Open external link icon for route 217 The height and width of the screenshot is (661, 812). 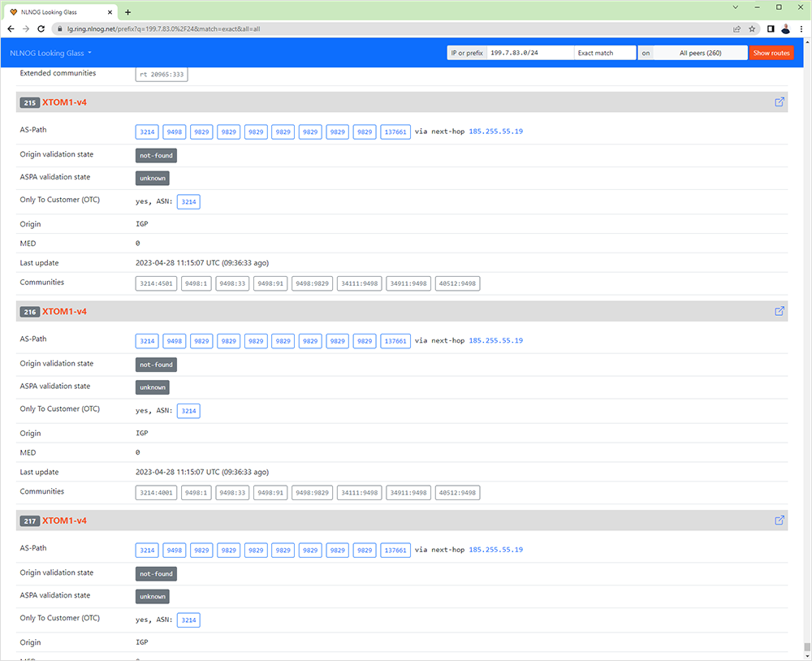(780, 521)
